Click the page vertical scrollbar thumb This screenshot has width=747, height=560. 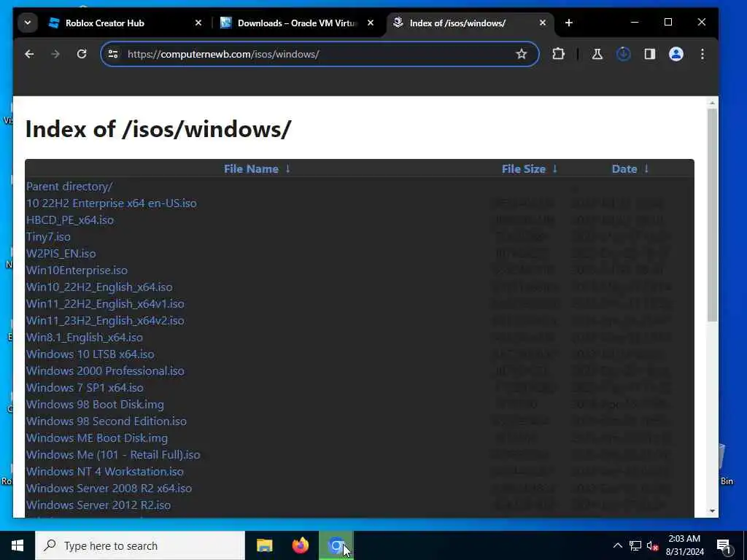tap(712, 214)
